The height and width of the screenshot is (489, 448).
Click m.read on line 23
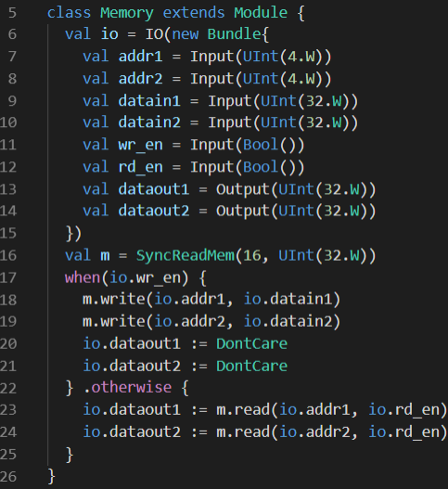tap(243, 409)
